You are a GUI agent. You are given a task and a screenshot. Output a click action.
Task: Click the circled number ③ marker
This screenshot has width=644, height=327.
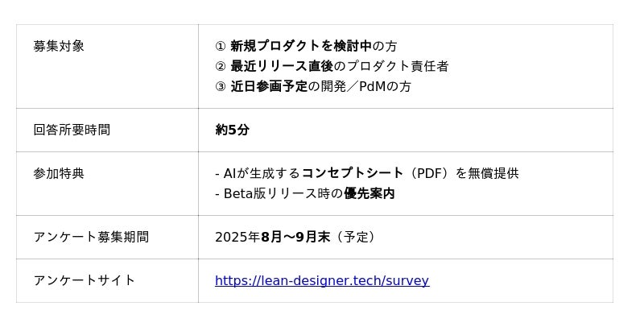tap(221, 86)
